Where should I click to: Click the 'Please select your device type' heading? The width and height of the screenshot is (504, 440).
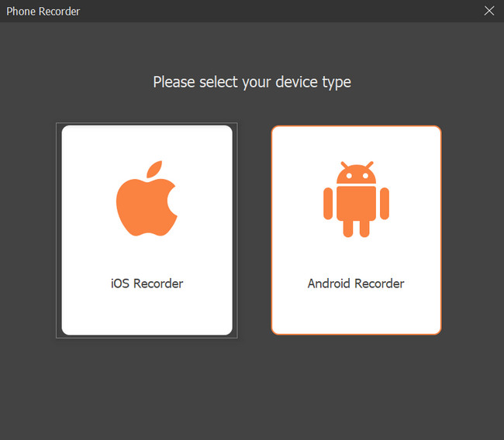click(x=252, y=82)
